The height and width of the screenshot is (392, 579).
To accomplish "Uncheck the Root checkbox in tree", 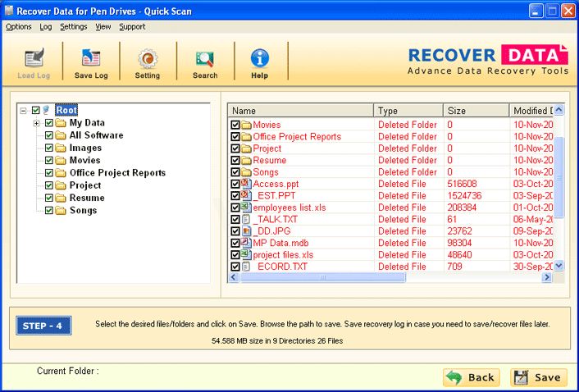I will 36,110.
